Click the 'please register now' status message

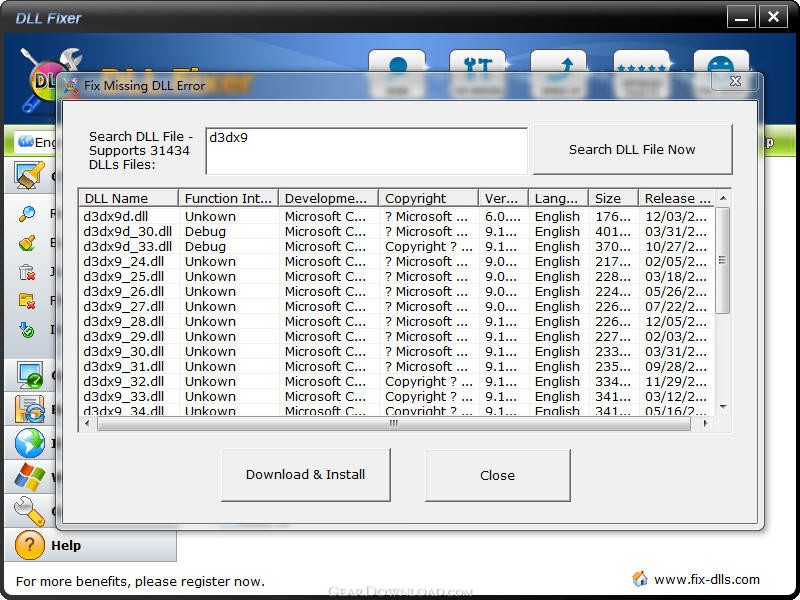pos(199,581)
